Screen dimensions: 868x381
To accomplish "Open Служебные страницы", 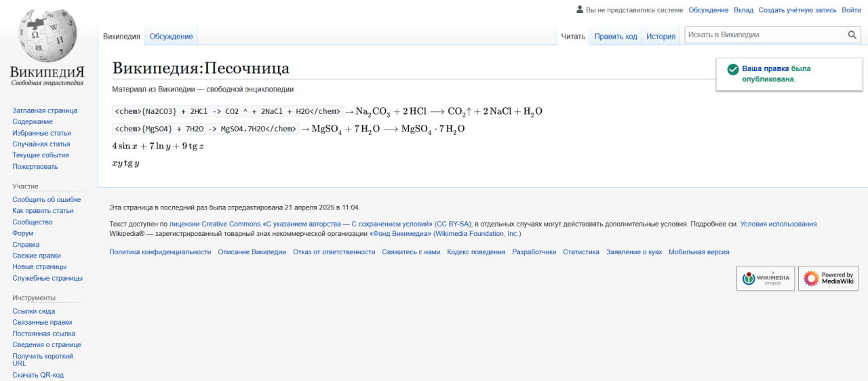I will 47,278.
